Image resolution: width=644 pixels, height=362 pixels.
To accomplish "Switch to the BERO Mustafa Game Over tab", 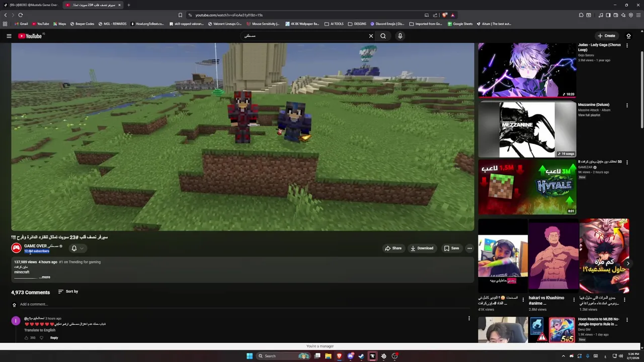I will [x=31, y=5].
